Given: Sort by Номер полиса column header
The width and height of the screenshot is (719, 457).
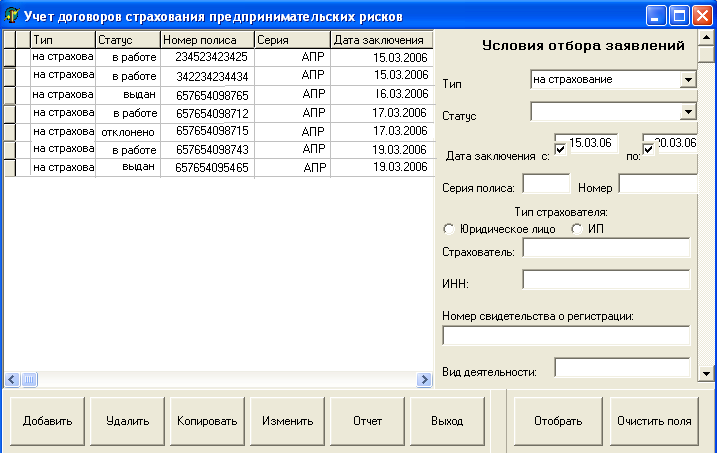Looking at the screenshot, I should 206,40.
